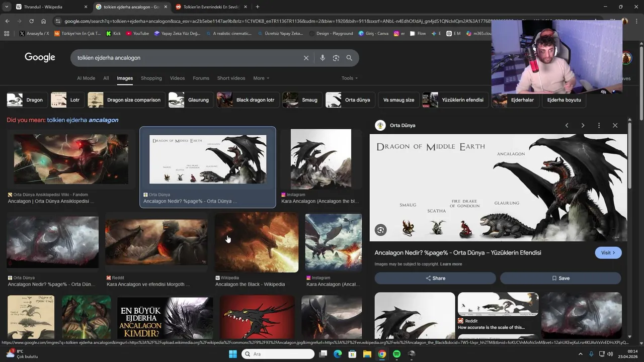The width and height of the screenshot is (644, 362).
Task: Open Google Lens search by image icon
Action: click(x=336, y=58)
